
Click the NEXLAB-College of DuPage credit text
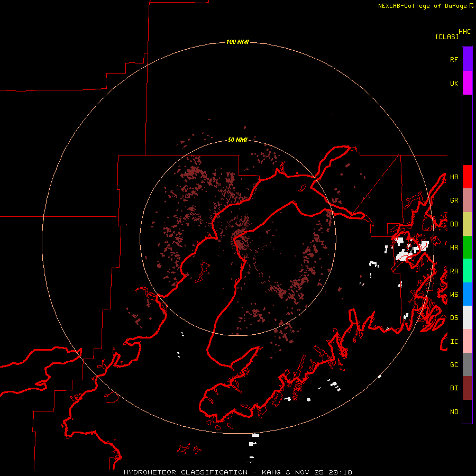click(422, 6)
